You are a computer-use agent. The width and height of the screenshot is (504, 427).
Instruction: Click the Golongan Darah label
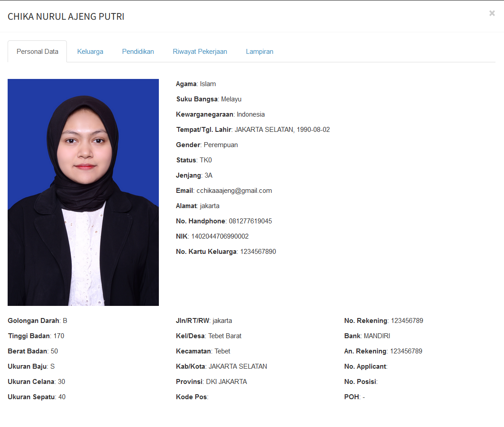click(34, 321)
